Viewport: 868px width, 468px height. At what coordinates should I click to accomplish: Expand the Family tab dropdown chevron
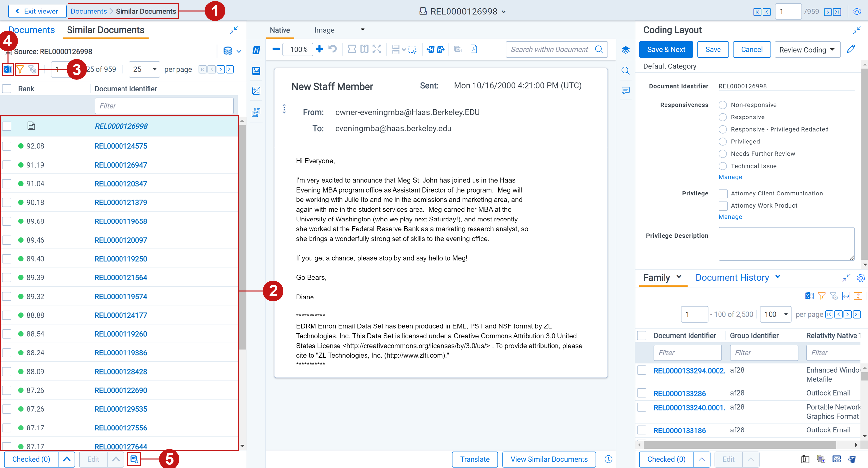coord(679,277)
